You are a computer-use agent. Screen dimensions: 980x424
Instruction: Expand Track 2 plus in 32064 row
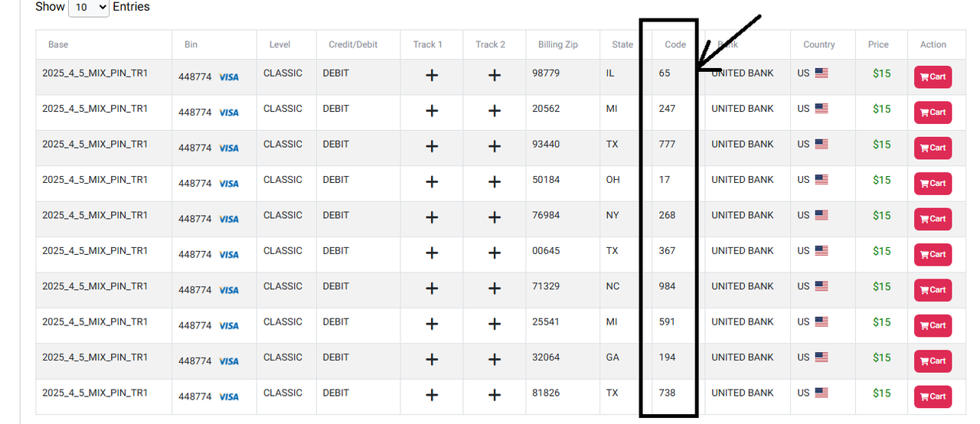[495, 360]
